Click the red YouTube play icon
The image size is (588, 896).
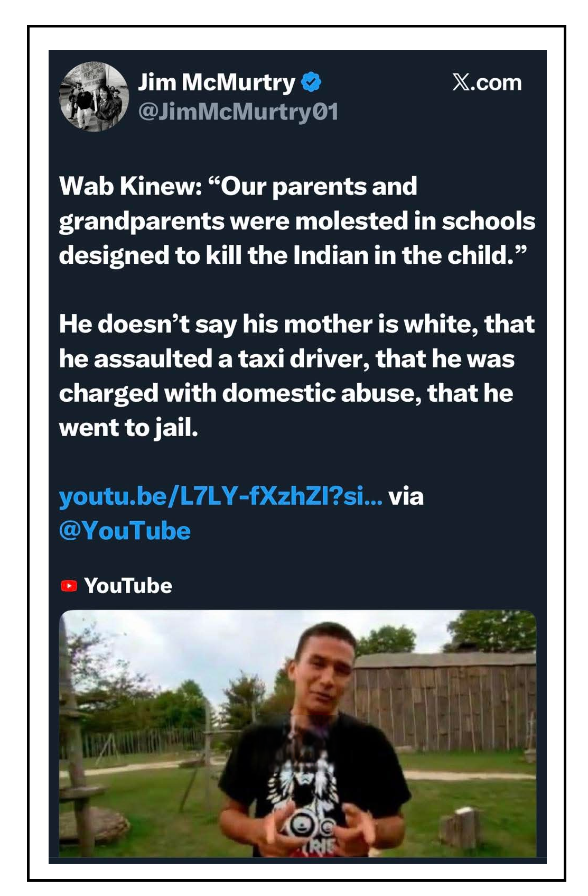[x=69, y=586]
